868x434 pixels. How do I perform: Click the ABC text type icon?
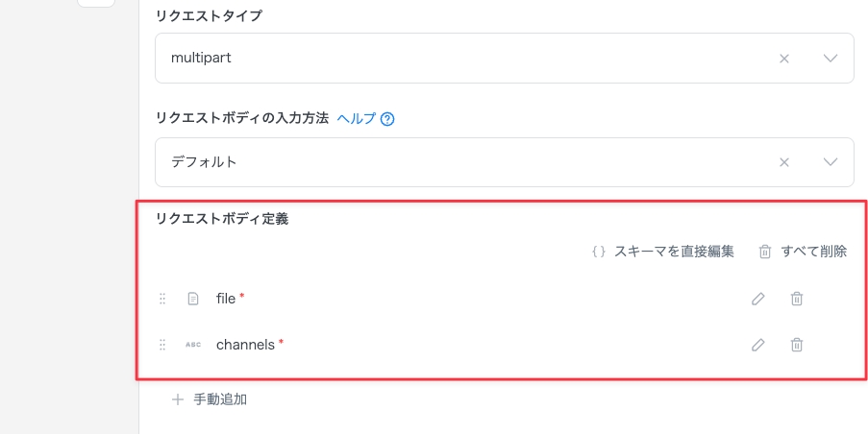point(193,345)
